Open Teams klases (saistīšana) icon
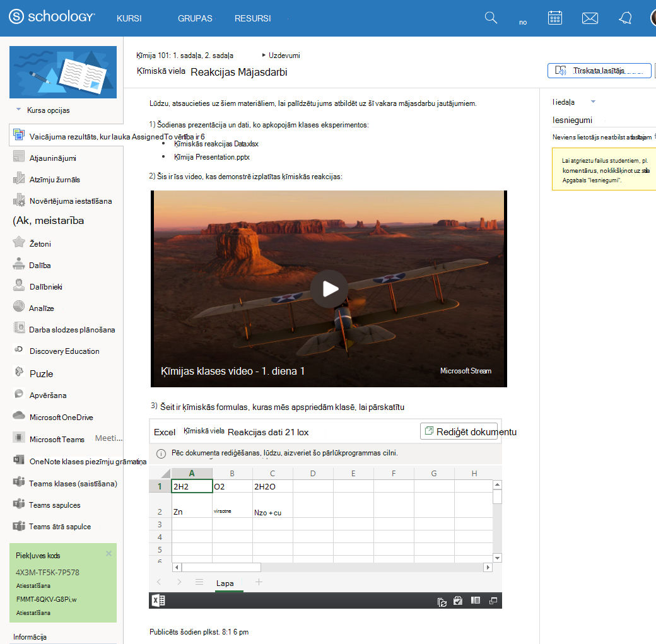The image size is (656, 644). [19, 482]
